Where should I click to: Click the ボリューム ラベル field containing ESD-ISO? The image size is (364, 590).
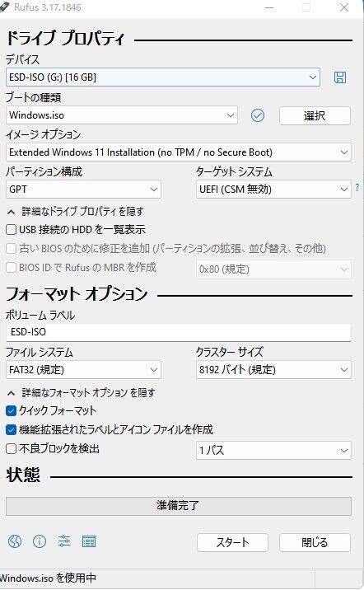tap(179, 332)
